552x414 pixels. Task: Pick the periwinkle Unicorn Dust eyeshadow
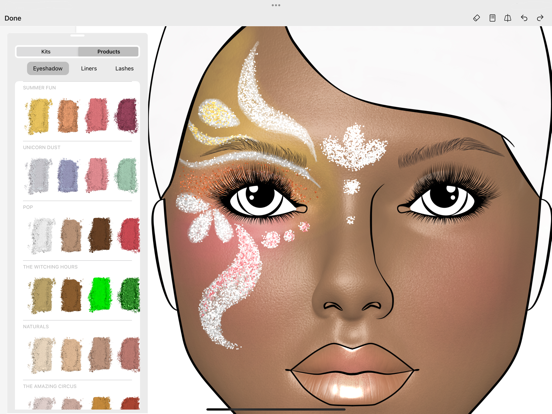tap(68, 175)
